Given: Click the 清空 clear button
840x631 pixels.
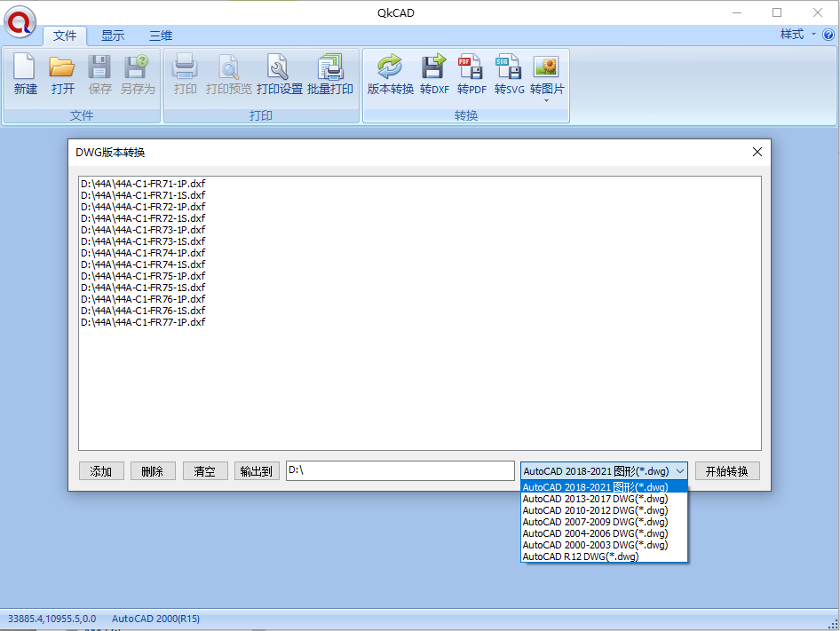Looking at the screenshot, I should [204, 471].
